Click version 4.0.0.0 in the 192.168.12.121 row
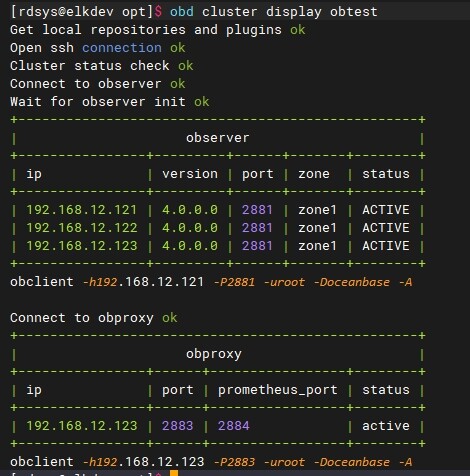The image size is (470, 476). tap(190, 210)
